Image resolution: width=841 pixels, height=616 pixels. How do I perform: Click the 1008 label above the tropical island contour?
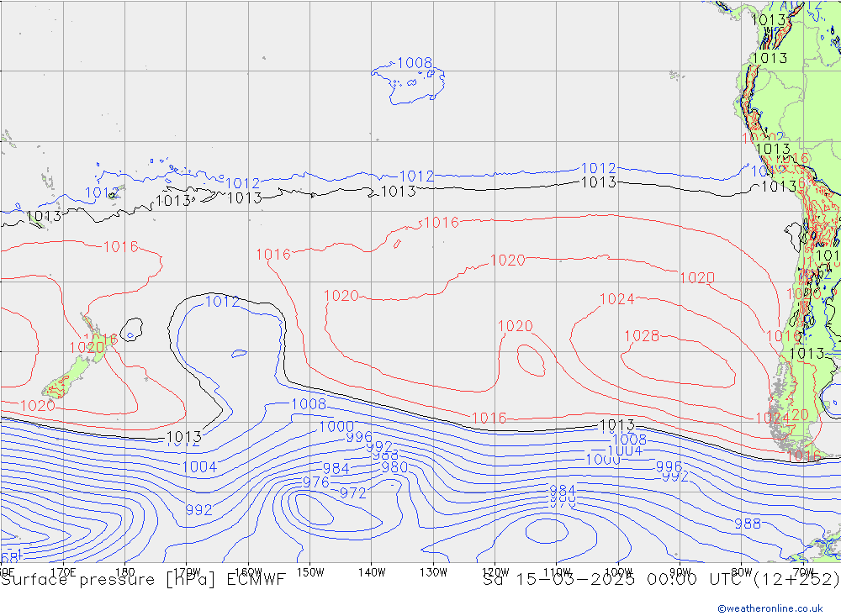[415, 63]
